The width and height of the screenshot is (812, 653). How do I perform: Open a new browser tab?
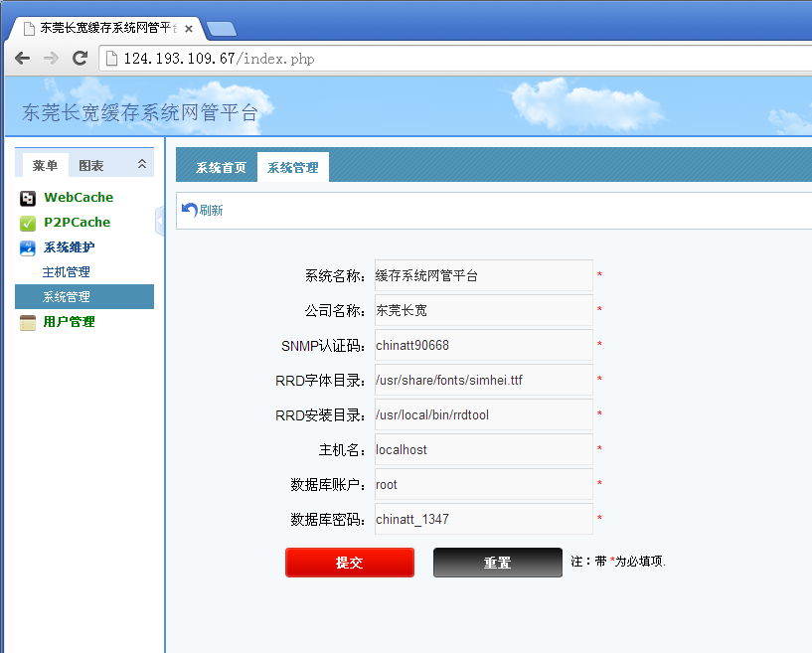pyautogui.click(x=221, y=29)
